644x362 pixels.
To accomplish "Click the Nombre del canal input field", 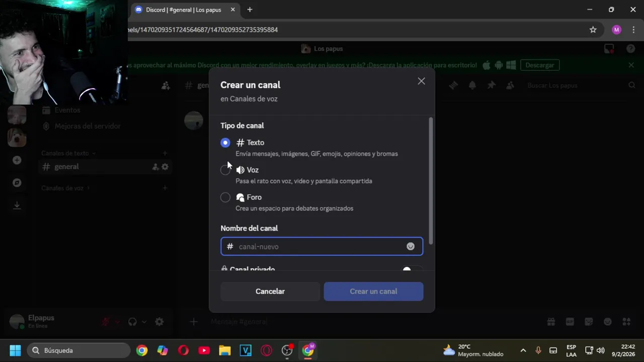I will click(321, 246).
